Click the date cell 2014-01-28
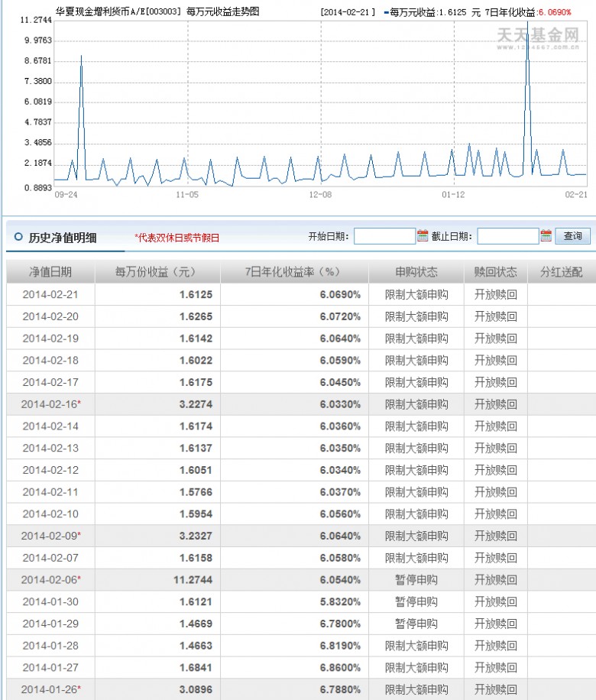 pyautogui.click(x=50, y=646)
